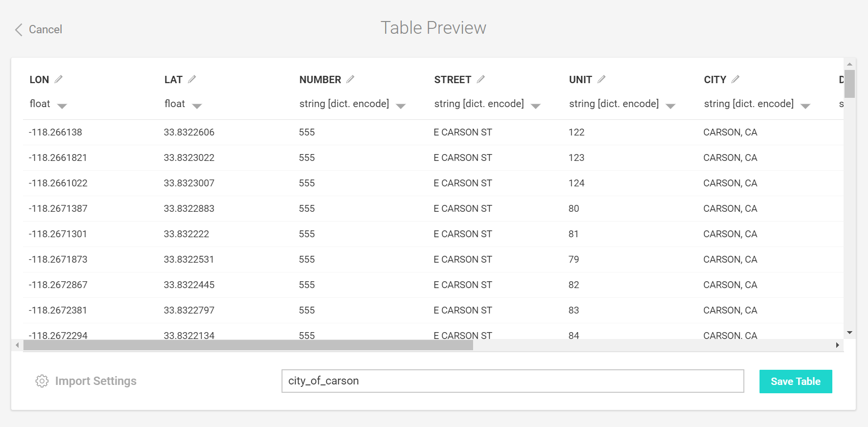This screenshot has width=868, height=427.
Task: Open STREET column type dropdown
Action: [x=536, y=106]
